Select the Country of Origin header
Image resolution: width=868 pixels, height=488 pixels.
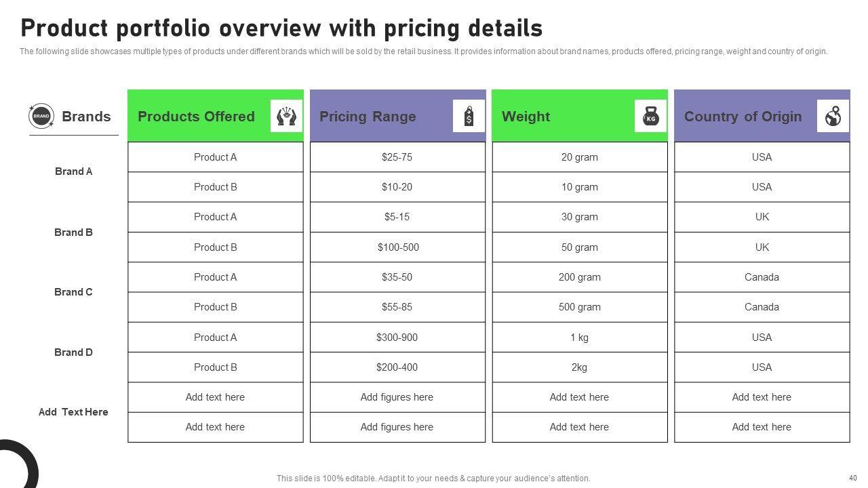pos(743,117)
